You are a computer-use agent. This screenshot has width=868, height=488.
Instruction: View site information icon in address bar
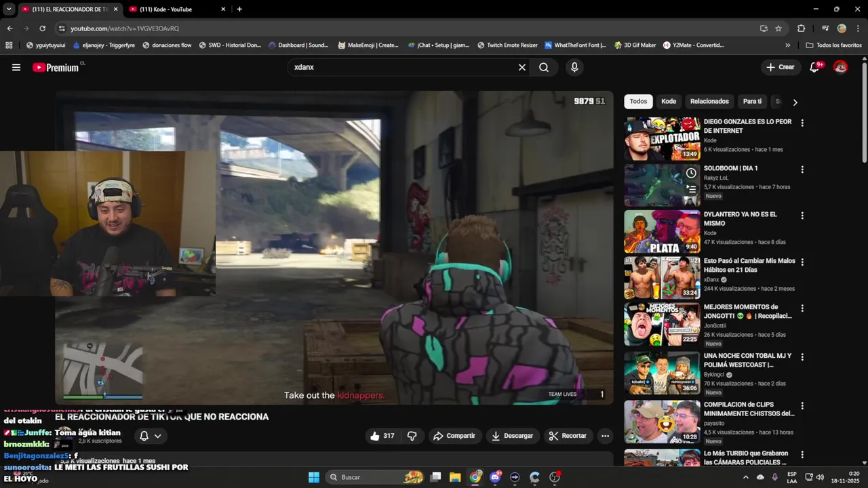[62, 28]
